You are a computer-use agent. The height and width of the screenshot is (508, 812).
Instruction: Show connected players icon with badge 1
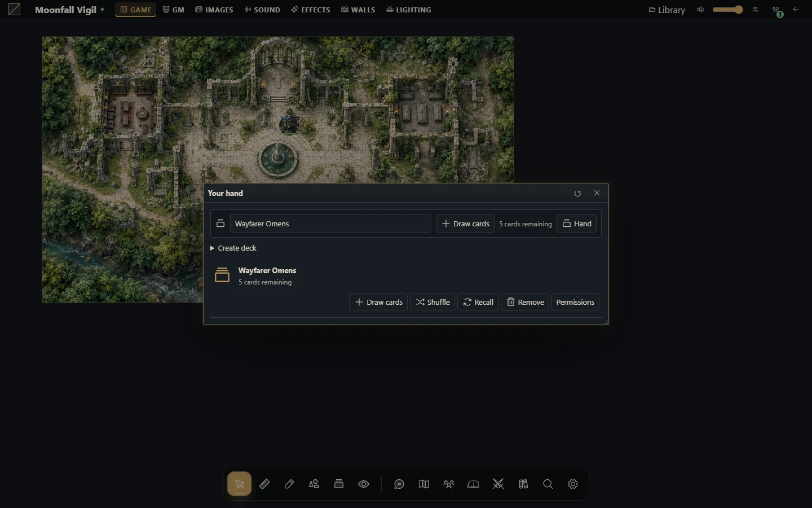[x=777, y=11]
